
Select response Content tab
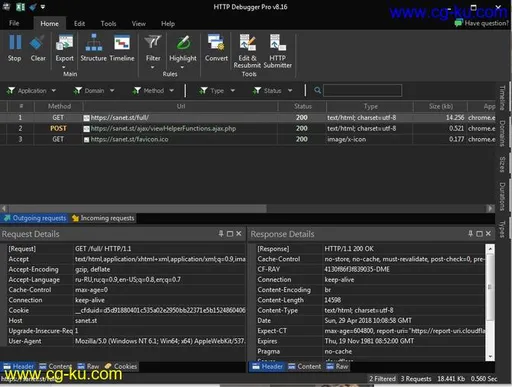304,366
